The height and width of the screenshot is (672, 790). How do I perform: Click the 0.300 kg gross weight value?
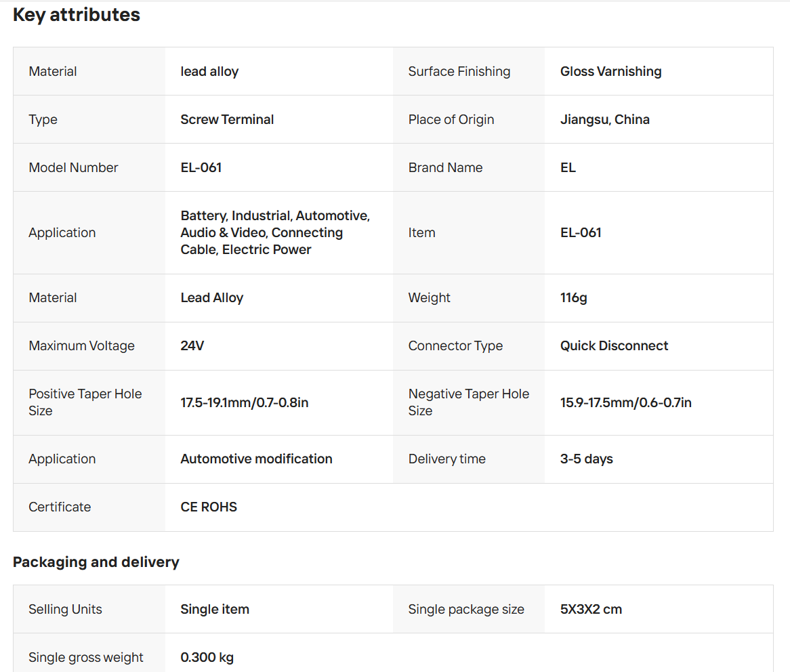207,657
